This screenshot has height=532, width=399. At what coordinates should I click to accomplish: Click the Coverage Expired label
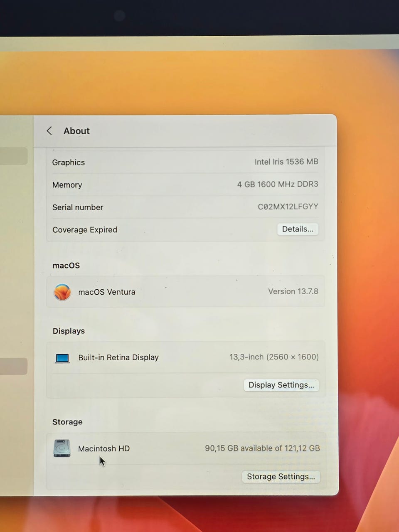pyautogui.click(x=85, y=230)
